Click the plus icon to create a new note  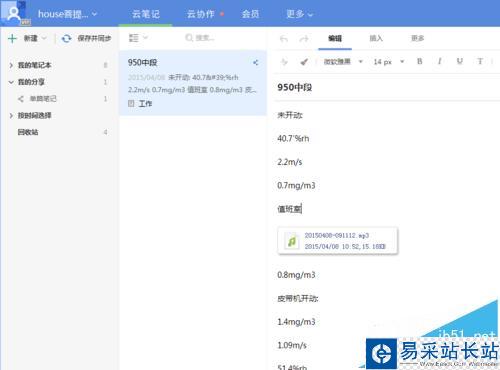[12, 38]
